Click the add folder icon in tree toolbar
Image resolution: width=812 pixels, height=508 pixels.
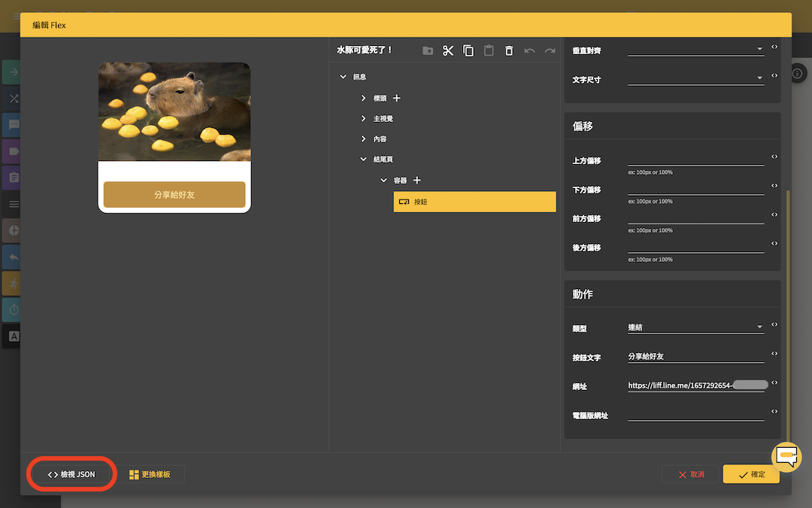pos(428,50)
